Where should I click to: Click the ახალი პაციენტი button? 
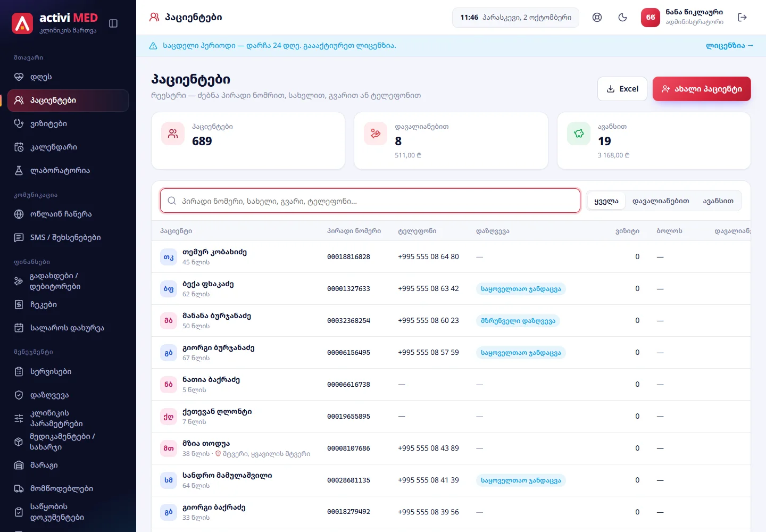click(x=702, y=89)
